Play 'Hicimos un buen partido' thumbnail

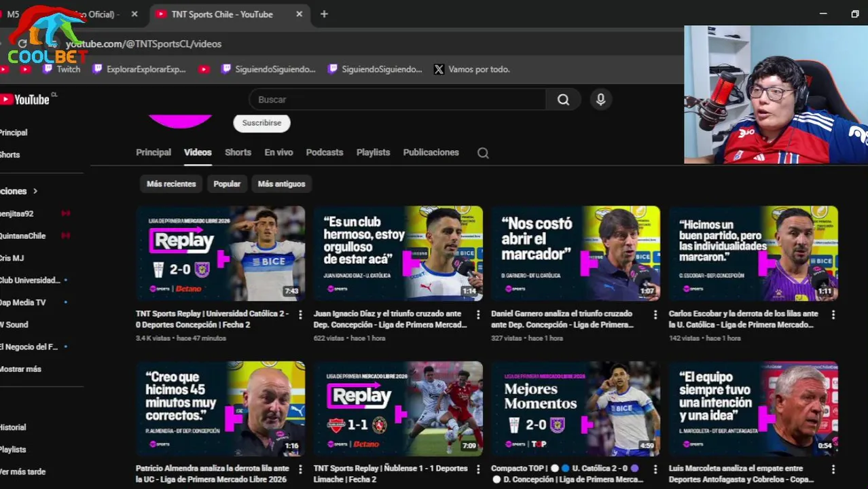click(x=753, y=253)
